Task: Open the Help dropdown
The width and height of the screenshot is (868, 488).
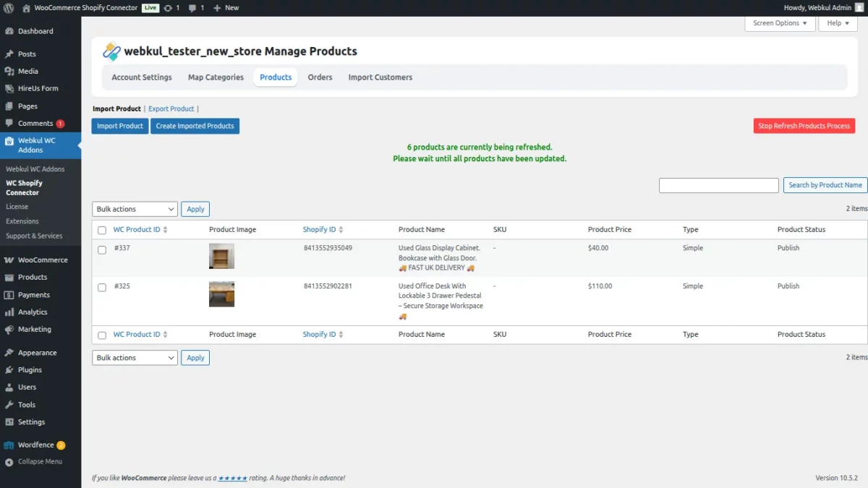Action: click(x=837, y=23)
